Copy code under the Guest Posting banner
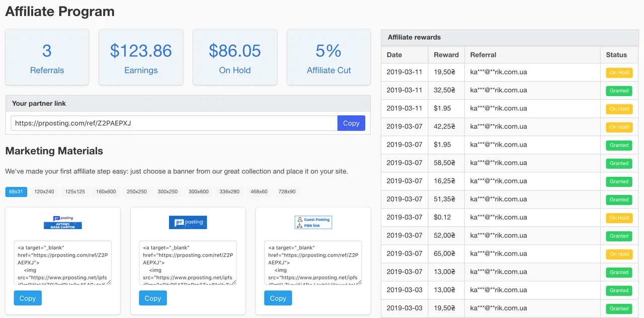Image resolution: width=644 pixels, height=318 pixels. [x=278, y=298]
